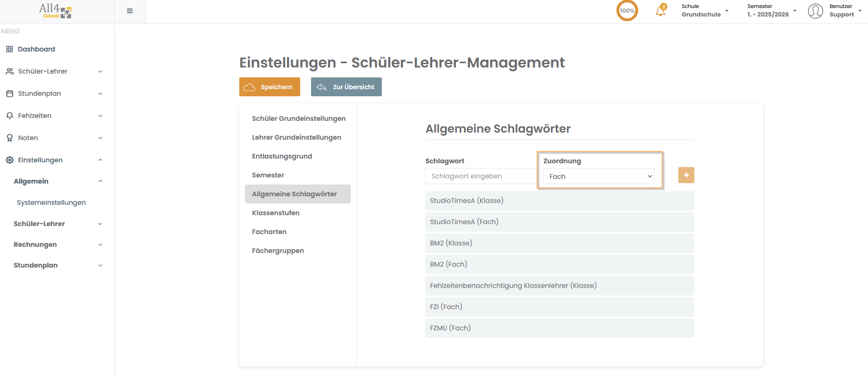Open the Rechnungen settings section
This screenshot has height=378, width=868.
(35, 244)
